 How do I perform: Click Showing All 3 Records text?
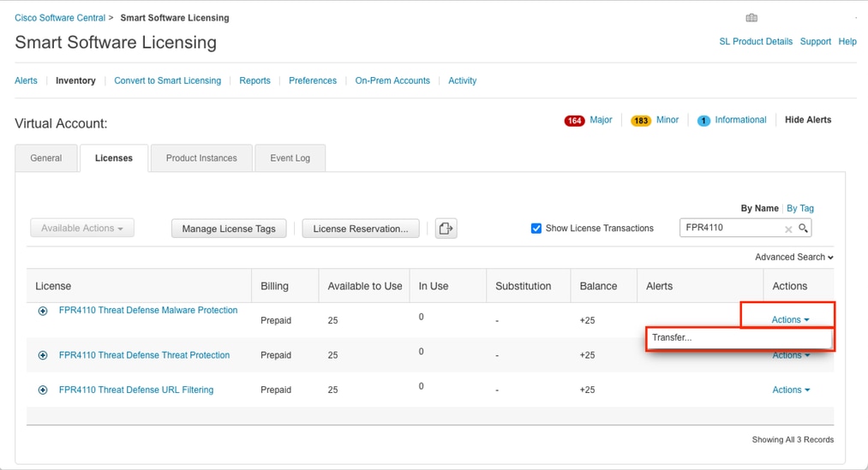(793, 439)
